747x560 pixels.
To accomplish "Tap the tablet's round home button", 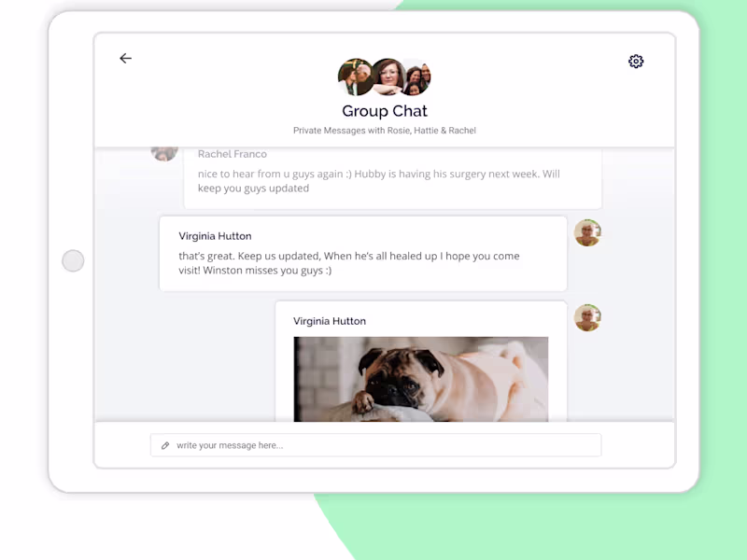I will pyautogui.click(x=73, y=260).
